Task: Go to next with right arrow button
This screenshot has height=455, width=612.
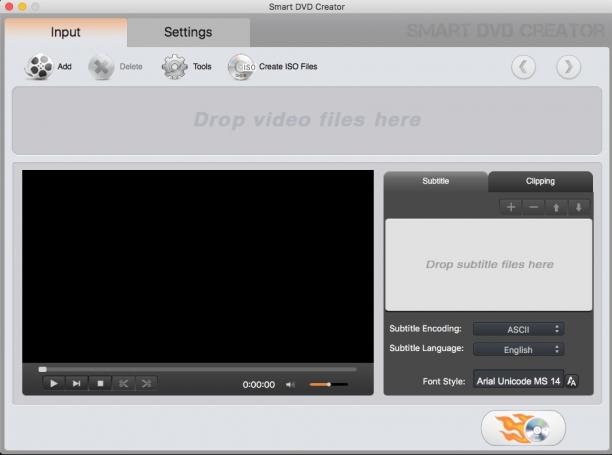Action: 568,67
